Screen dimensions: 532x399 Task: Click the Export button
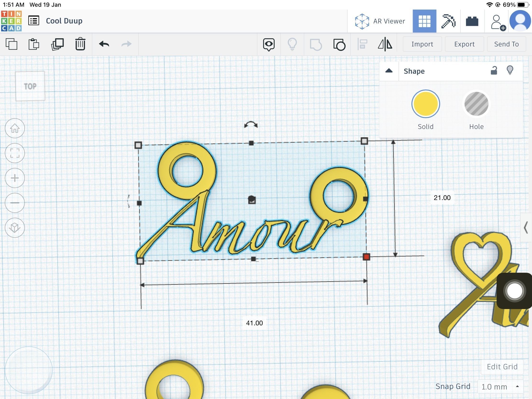[464, 44]
